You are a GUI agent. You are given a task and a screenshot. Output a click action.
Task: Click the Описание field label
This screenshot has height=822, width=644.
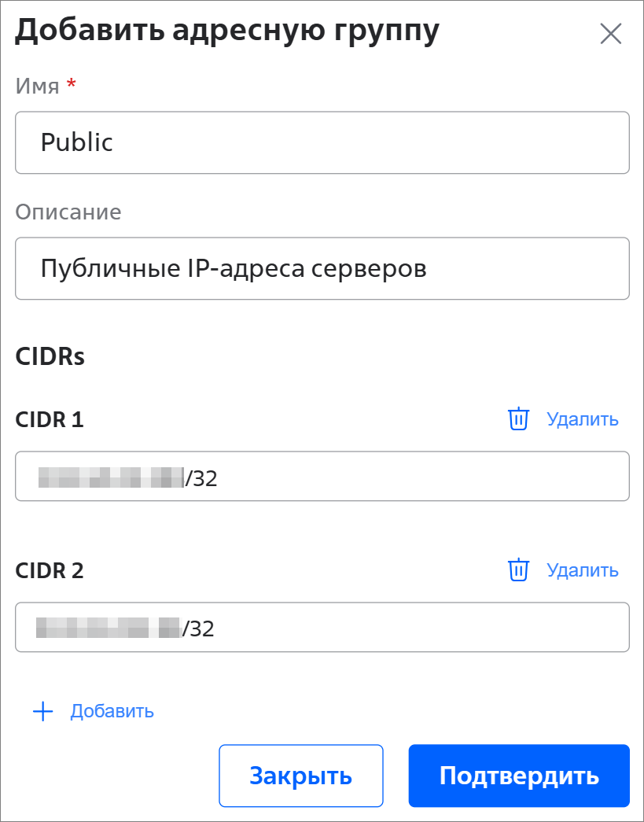(68, 212)
